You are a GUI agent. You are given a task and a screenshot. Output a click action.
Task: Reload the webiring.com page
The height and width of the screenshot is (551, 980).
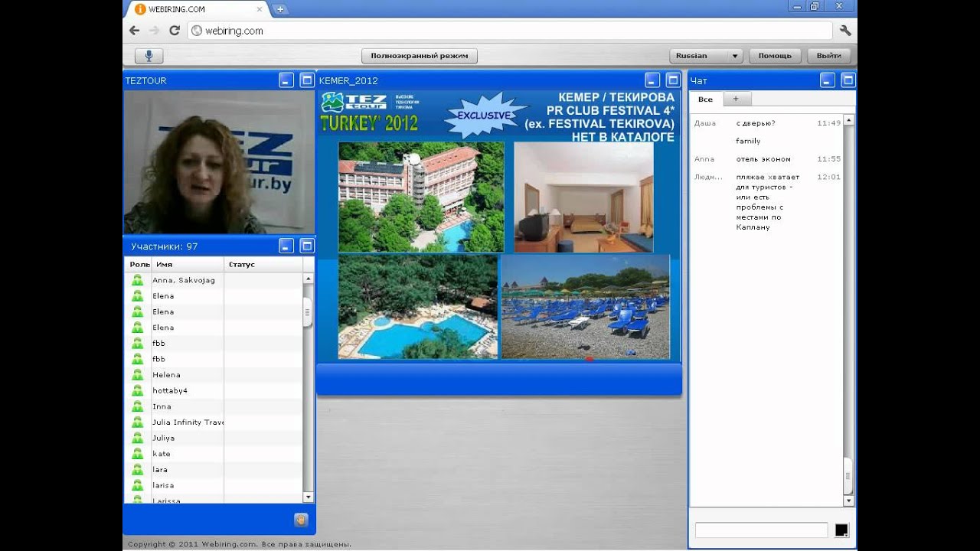click(175, 31)
